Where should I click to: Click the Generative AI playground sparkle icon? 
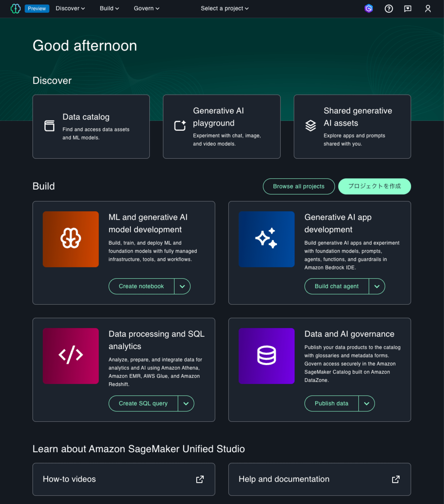click(x=180, y=125)
